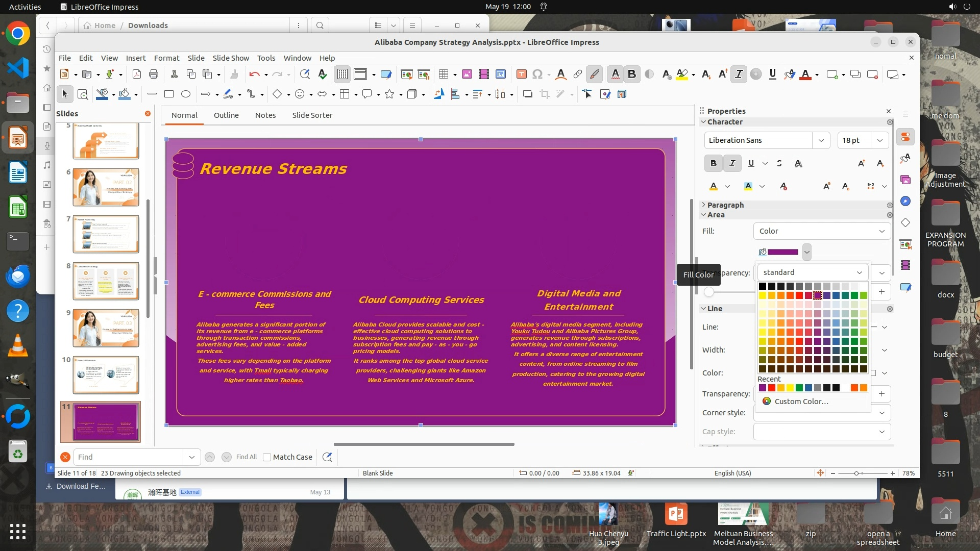
Task: Open the Slide Show menu
Action: tap(231, 58)
